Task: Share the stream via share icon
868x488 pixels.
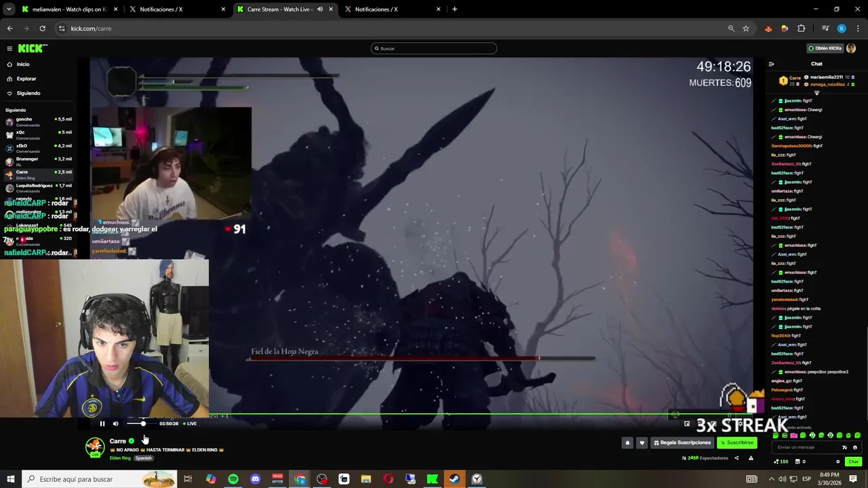Action: [x=736, y=458]
